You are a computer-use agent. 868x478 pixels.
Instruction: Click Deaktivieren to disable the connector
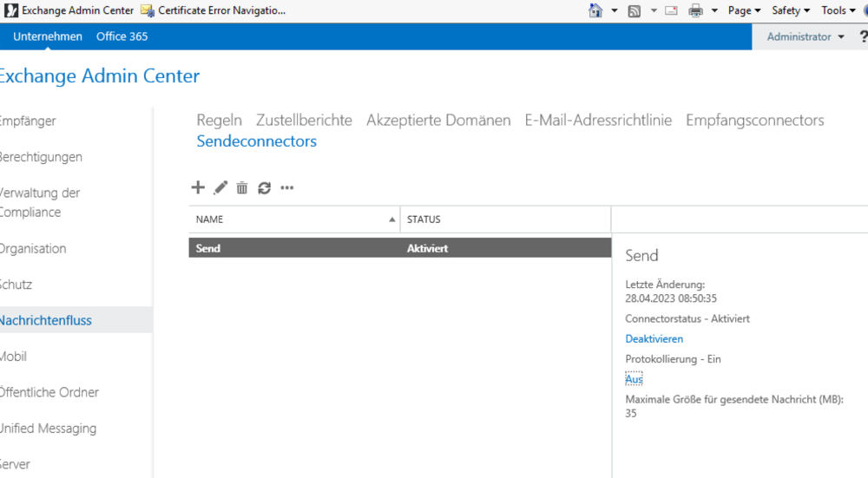tap(654, 339)
